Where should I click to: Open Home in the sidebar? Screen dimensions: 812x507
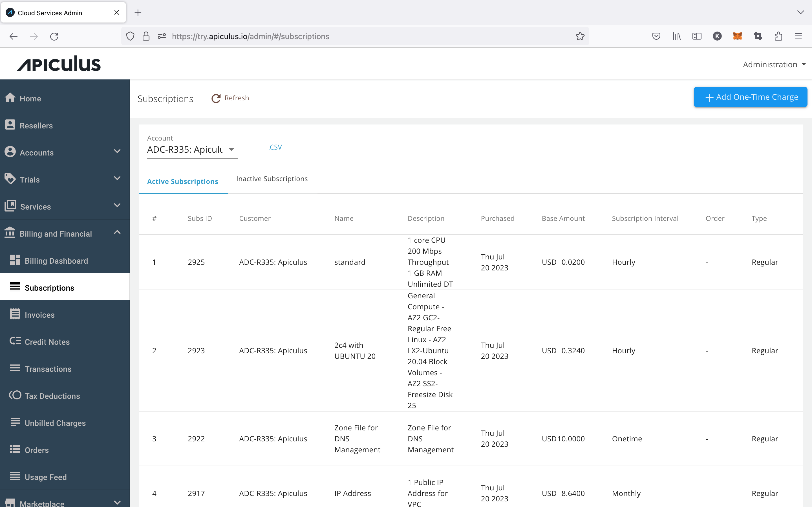point(30,98)
